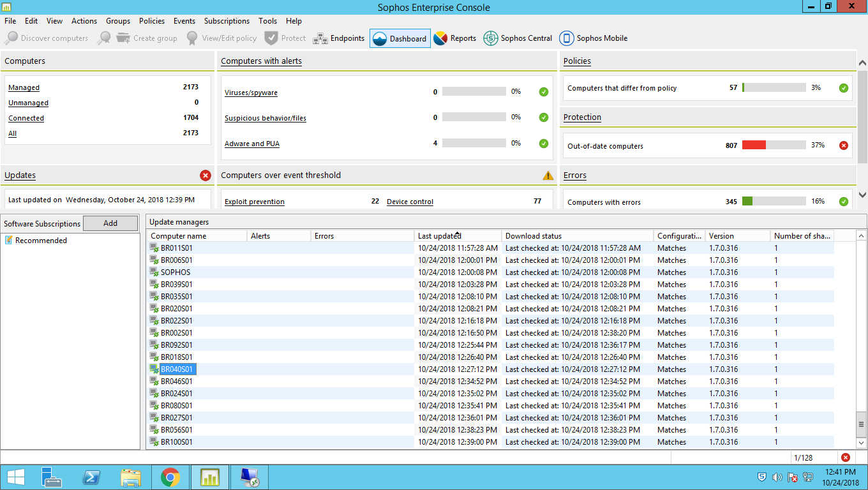Open the Policies menu
The image size is (868, 490).
coord(151,21)
